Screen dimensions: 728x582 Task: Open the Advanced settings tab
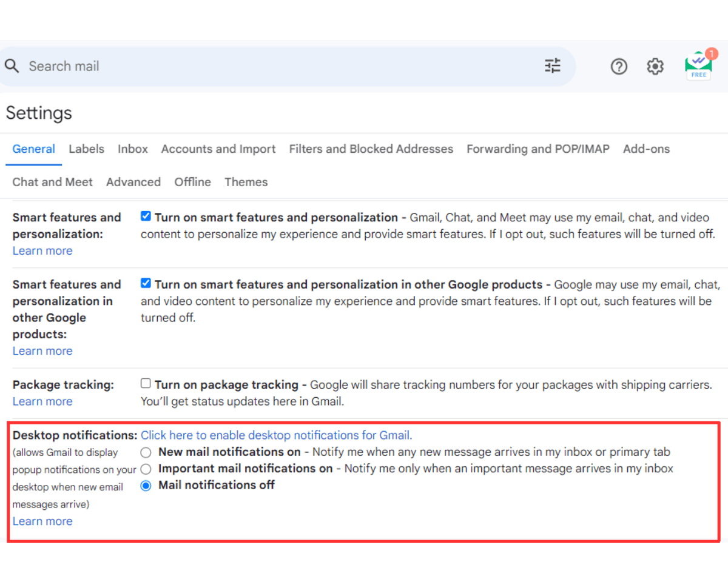(133, 182)
